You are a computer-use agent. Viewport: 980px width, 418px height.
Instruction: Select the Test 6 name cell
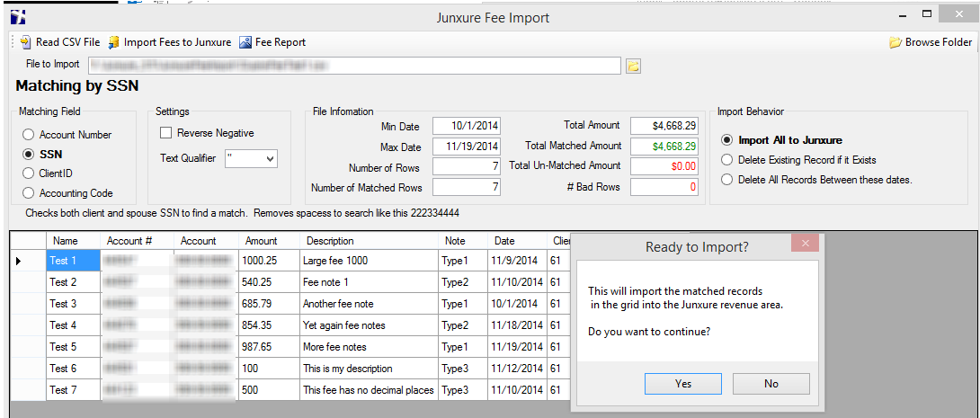(74, 369)
